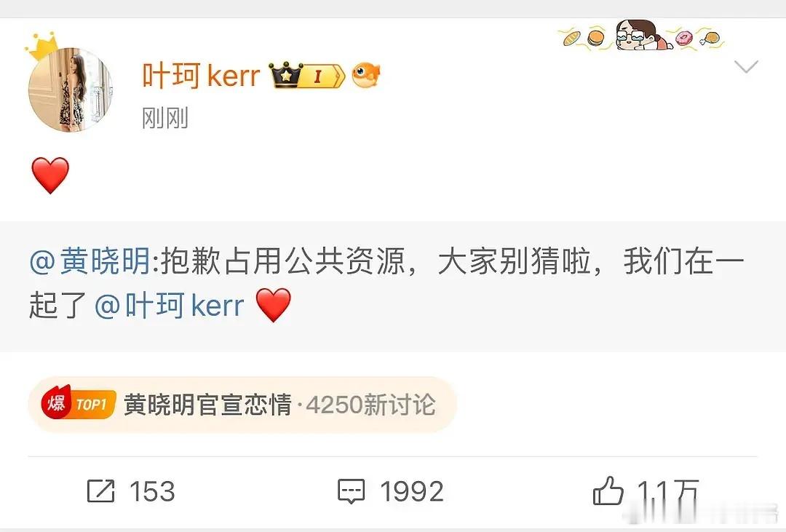Click the repost share icon
The height and width of the screenshot is (532, 786).
[x=100, y=491]
